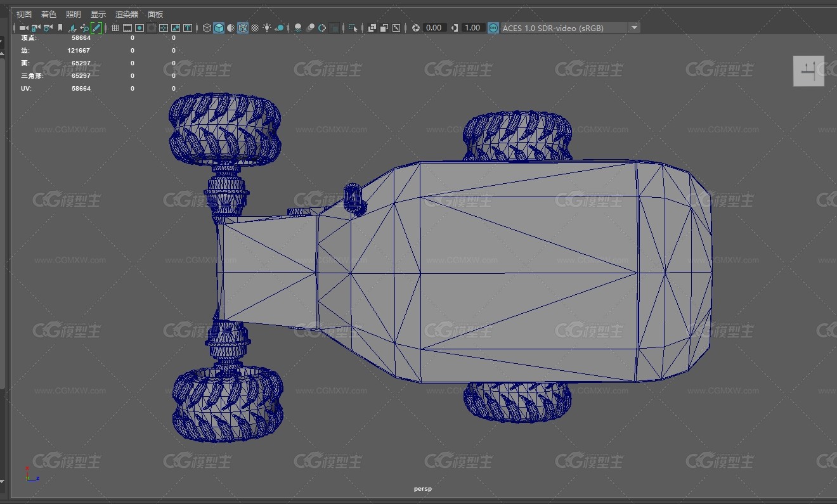The height and width of the screenshot is (504, 837).
Task: Click the exposure value field 0.00
Action: (435, 28)
